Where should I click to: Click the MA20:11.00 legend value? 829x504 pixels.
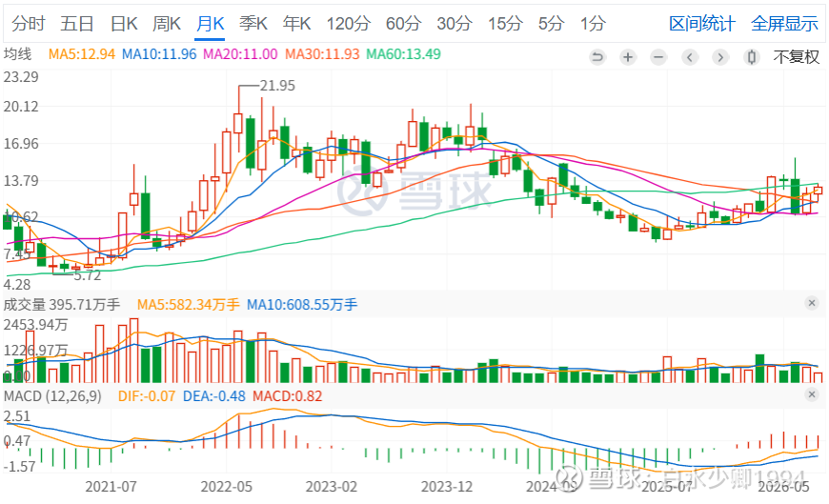(x=240, y=54)
